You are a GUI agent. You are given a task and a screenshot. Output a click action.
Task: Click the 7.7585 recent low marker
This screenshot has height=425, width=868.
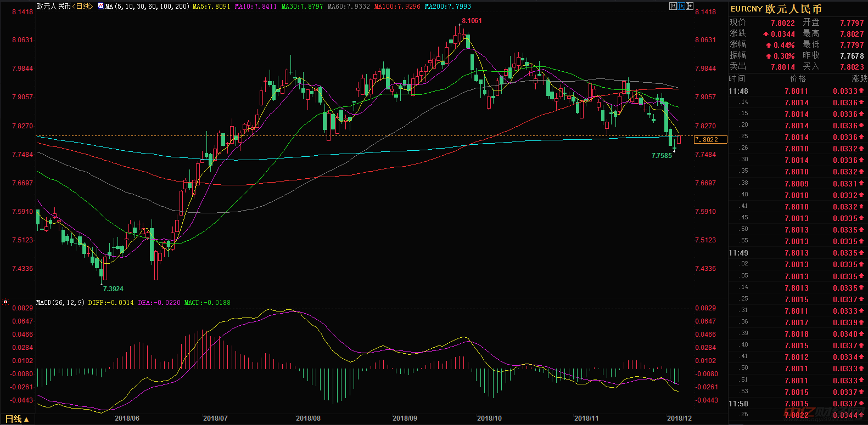(662, 156)
